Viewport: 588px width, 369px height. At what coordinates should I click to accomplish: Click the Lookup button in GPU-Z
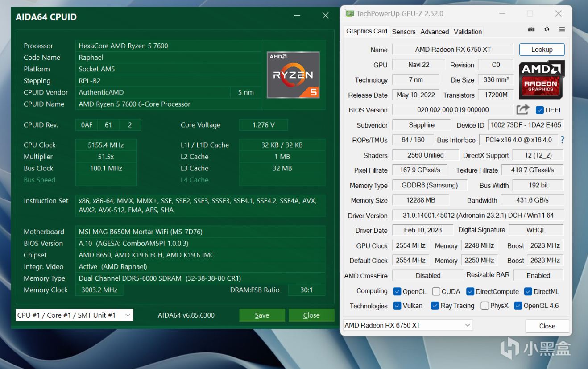click(542, 50)
